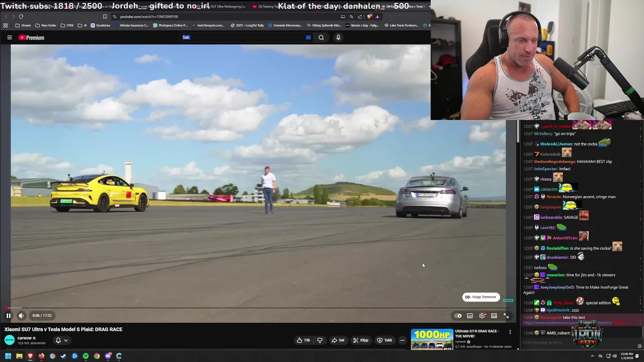Open Børsen i dag bookmark
The height and width of the screenshot is (362, 644).
coord(362,25)
